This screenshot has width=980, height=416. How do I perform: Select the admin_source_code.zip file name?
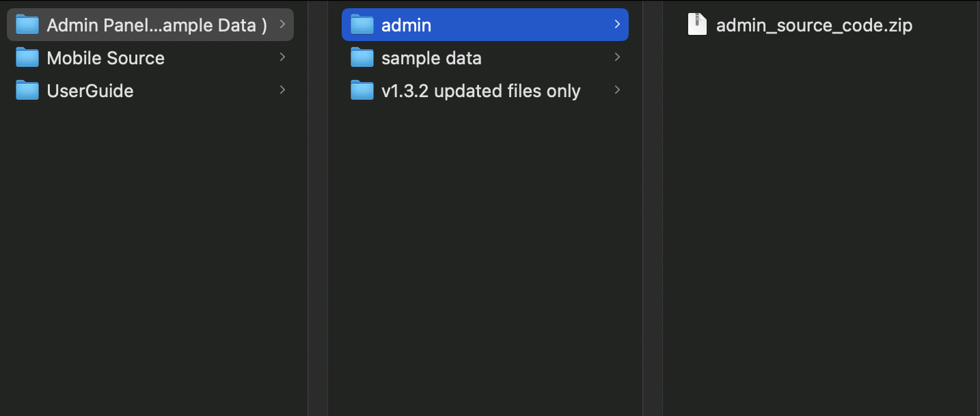coord(815,25)
